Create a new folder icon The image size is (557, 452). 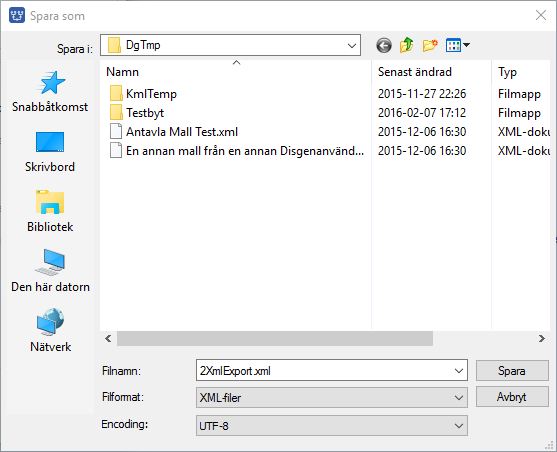click(430, 45)
